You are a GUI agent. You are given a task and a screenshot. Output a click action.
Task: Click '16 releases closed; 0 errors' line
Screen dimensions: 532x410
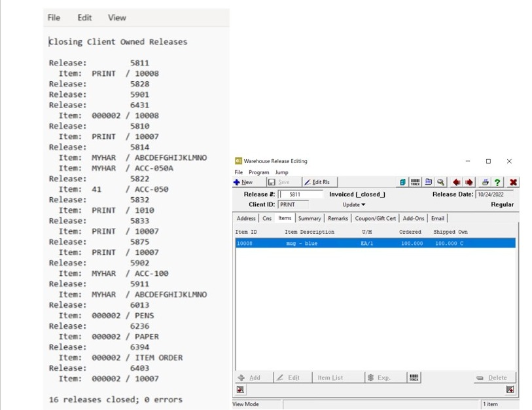pyautogui.click(x=116, y=400)
